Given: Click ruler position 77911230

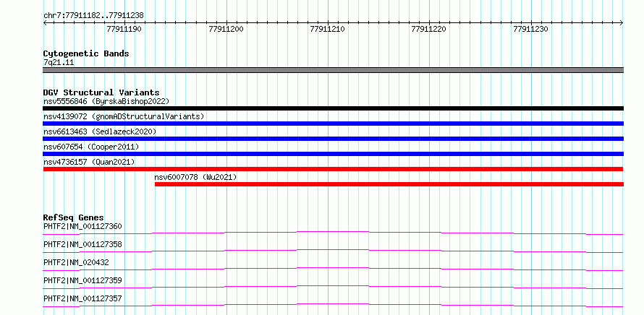Looking at the screenshot, I should [x=530, y=29].
